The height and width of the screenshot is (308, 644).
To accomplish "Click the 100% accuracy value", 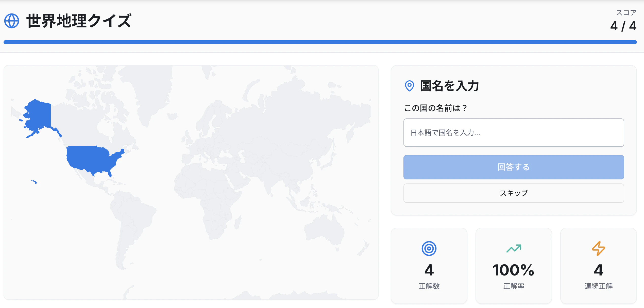I will (514, 270).
